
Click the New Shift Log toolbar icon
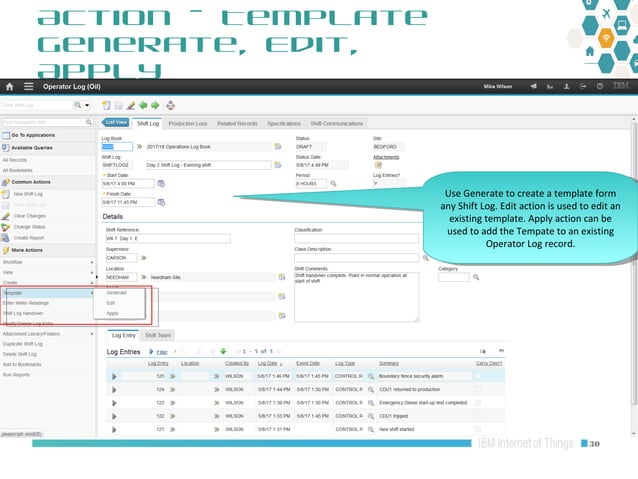(106, 106)
